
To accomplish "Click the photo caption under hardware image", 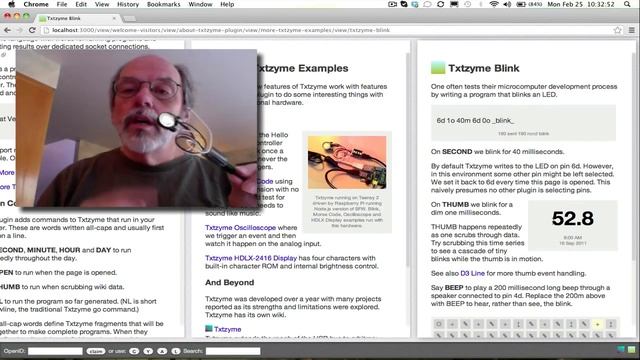I will tap(347, 211).
